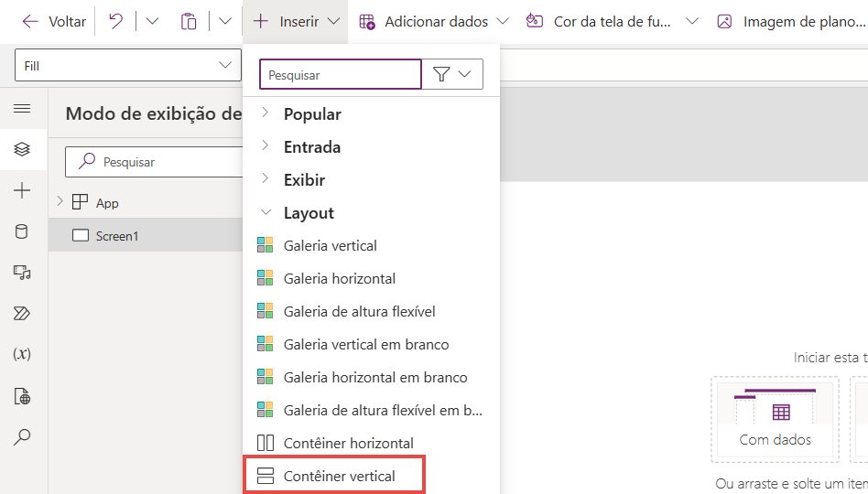Open the filter dropdown in insert panel
Image resolution: width=868 pixels, height=494 pixels.
(x=452, y=74)
